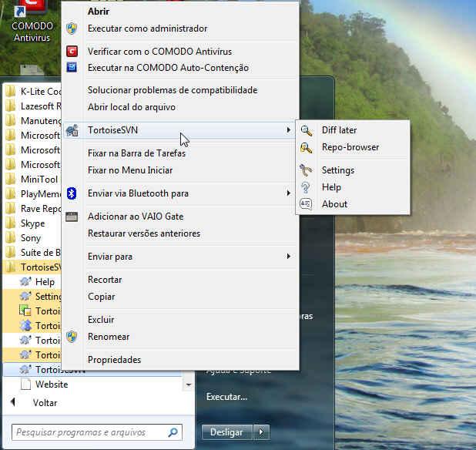The width and height of the screenshot is (476, 450).
Task: Select Excluir in the context menu
Action: 180,320
